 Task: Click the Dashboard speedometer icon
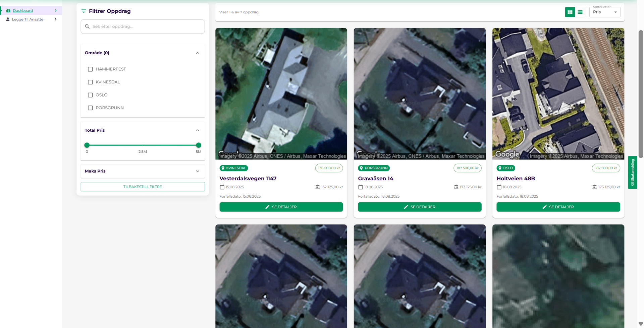[x=8, y=11]
